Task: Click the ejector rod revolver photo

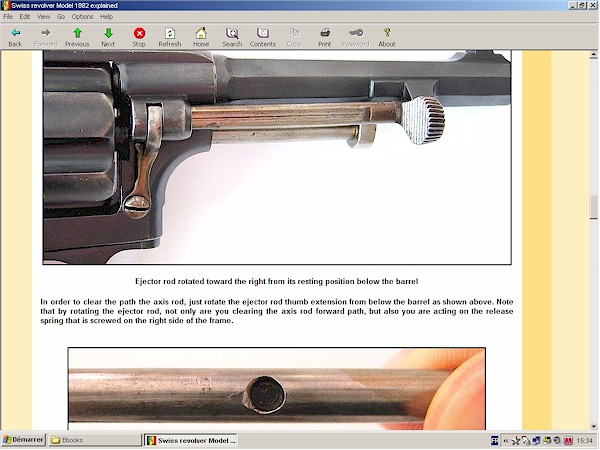Action: pos(277,157)
